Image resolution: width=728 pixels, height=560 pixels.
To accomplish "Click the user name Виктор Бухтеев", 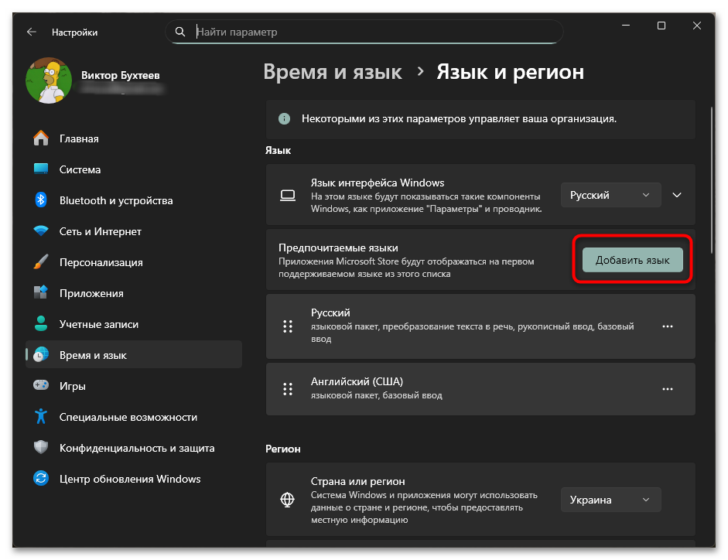I will 120,75.
